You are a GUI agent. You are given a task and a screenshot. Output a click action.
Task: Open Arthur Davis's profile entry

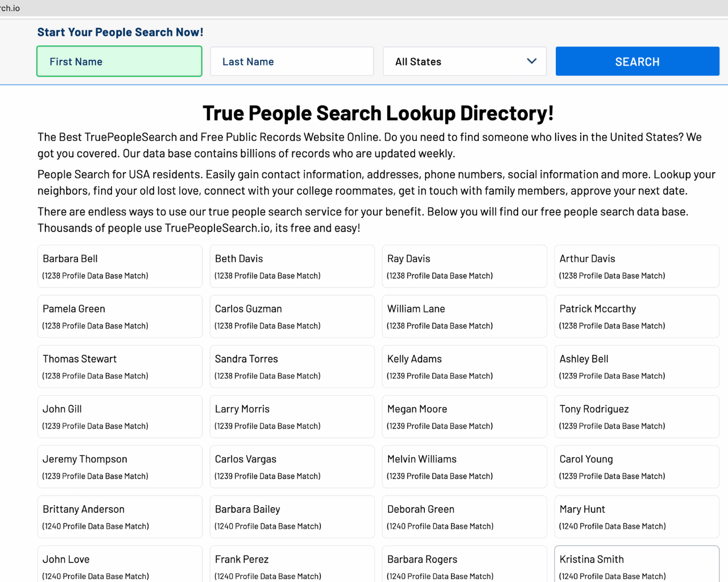click(636, 266)
